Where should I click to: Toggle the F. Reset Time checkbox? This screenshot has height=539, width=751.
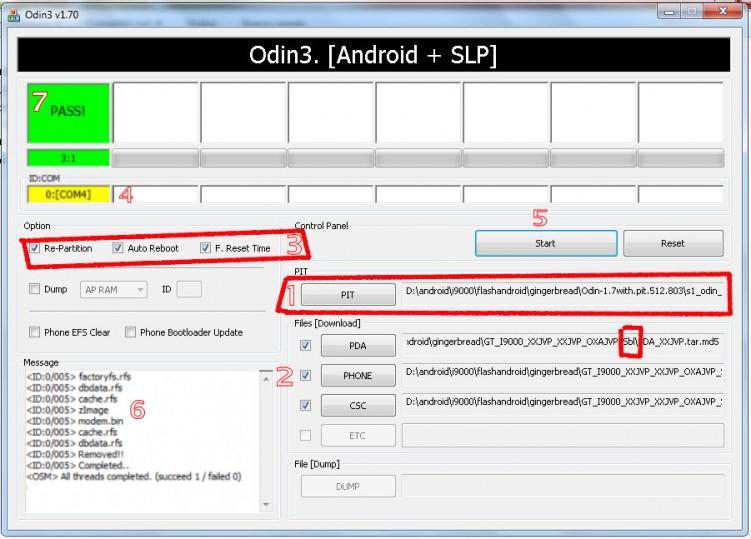[x=205, y=248]
